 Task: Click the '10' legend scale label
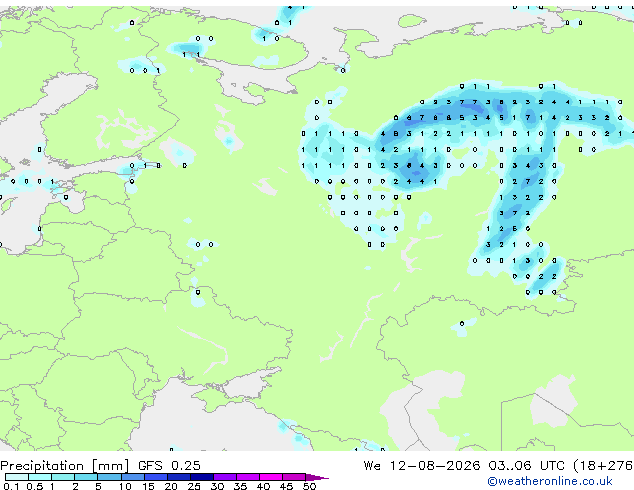(125, 486)
